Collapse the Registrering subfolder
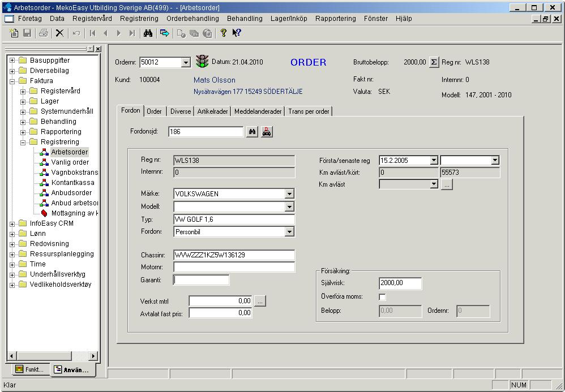This screenshot has width=565, height=392. [23, 142]
